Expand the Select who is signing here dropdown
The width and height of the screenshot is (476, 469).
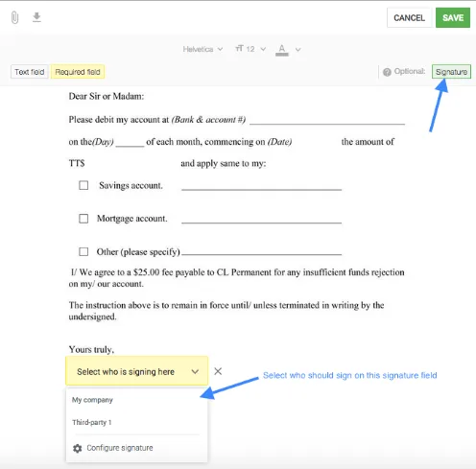[x=136, y=371]
